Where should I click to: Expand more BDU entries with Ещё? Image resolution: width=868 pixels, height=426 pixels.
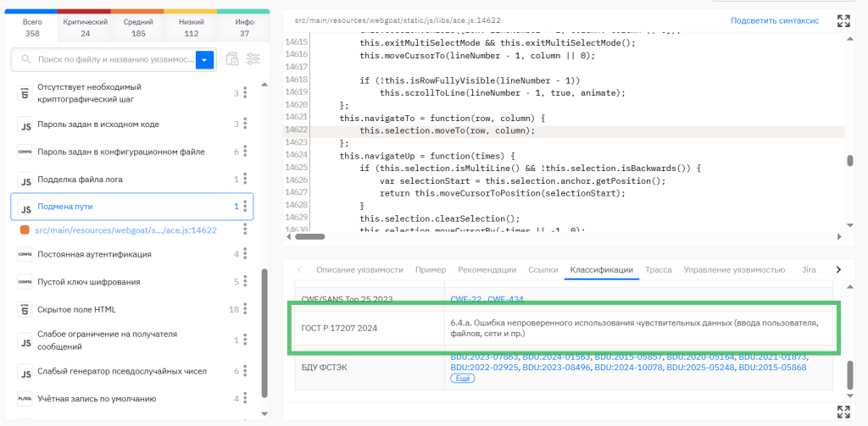pos(464,379)
